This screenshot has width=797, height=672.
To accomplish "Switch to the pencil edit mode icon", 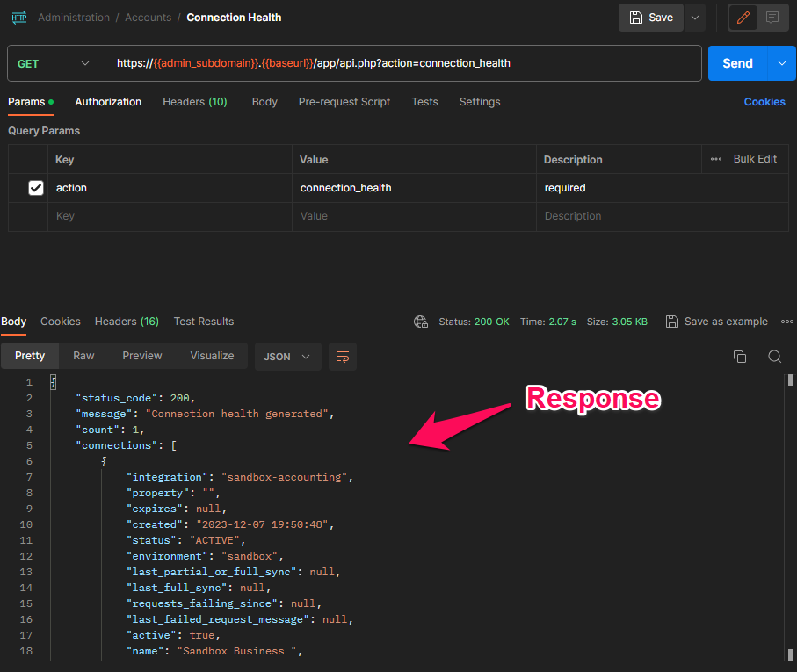I will pyautogui.click(x=743, y=18).
